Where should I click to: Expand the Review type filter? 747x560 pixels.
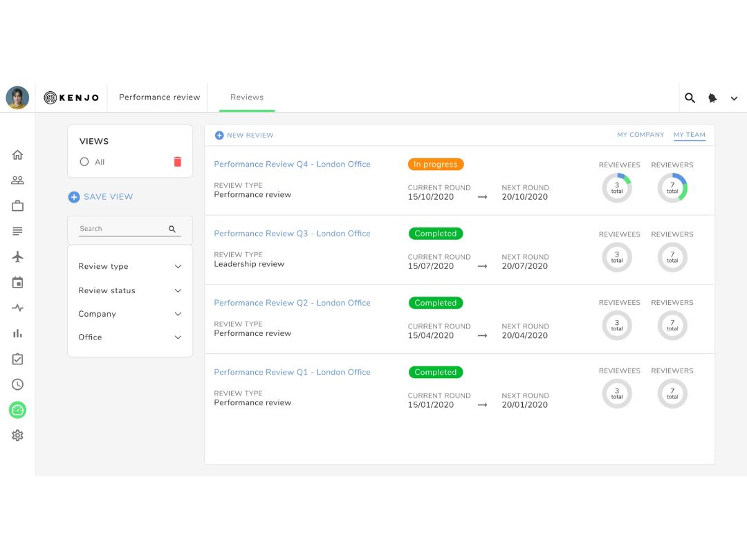click(x=130, y=267)
